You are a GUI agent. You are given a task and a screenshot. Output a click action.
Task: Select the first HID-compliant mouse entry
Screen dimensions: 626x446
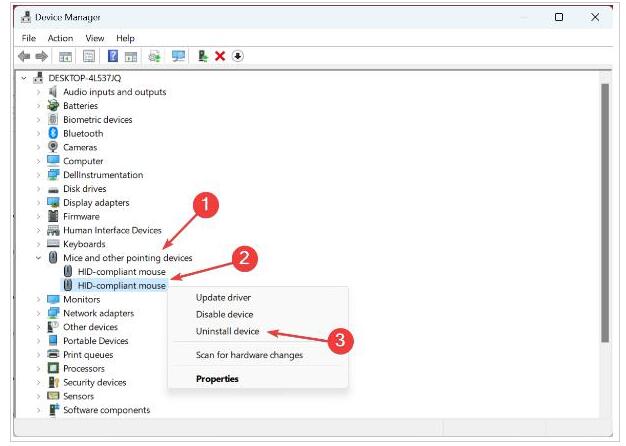pyautogui.click(x=121, y=271)
